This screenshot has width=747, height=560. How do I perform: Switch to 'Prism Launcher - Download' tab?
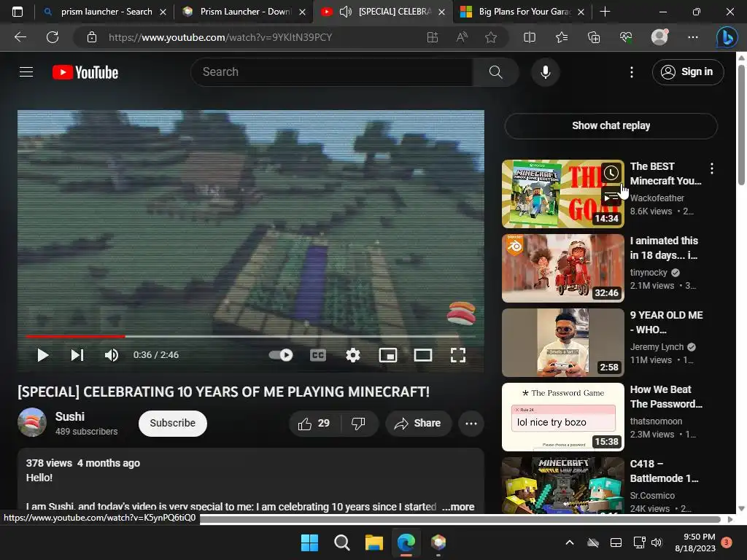(244, 12)
